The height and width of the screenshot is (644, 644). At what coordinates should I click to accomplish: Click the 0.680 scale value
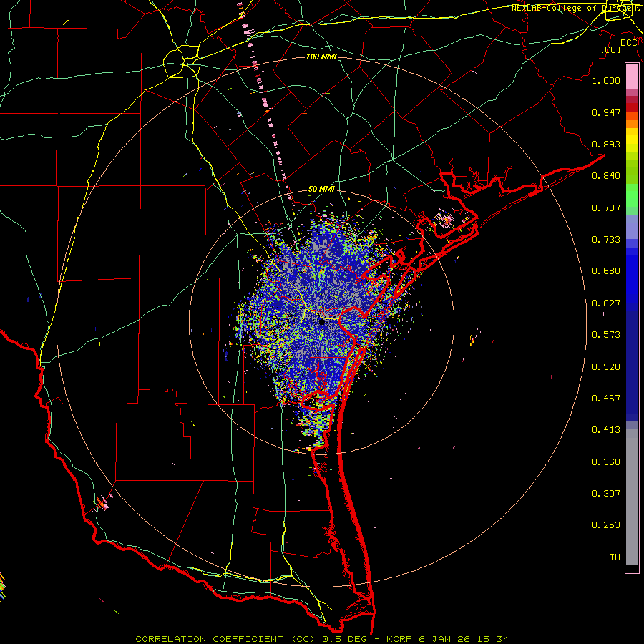pyautogui.click(x=606, y=271)
